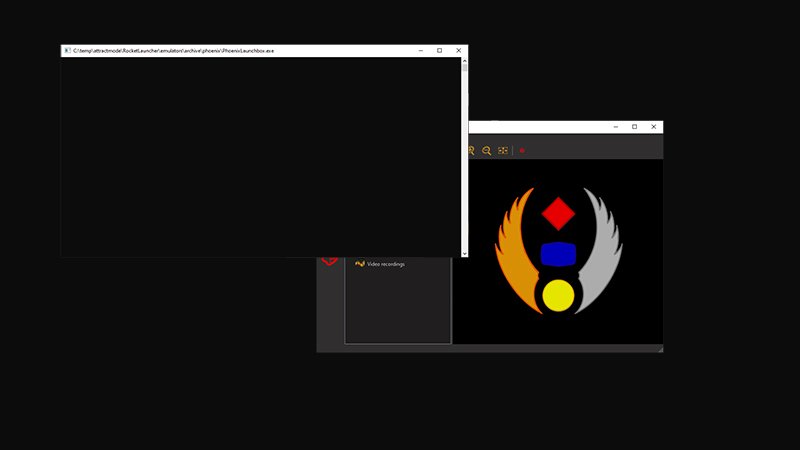800x450 pixels.
Task: Minimize the background viewer window
Action: [x=616, y=127]
